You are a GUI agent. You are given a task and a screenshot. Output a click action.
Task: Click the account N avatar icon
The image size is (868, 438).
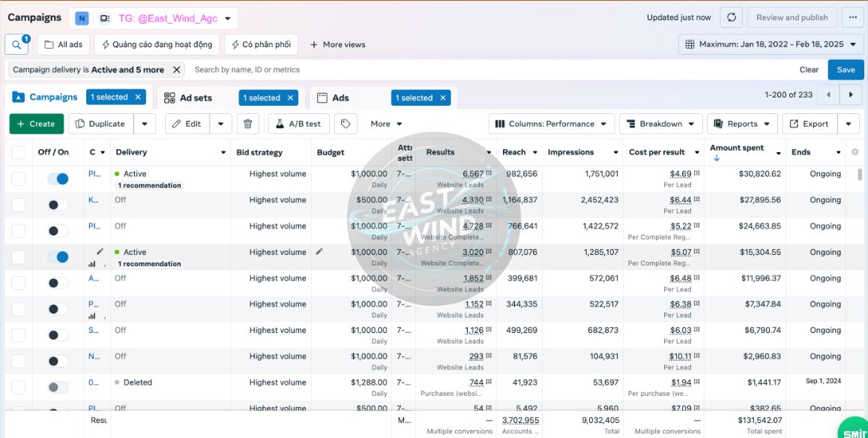pos(82,18)
